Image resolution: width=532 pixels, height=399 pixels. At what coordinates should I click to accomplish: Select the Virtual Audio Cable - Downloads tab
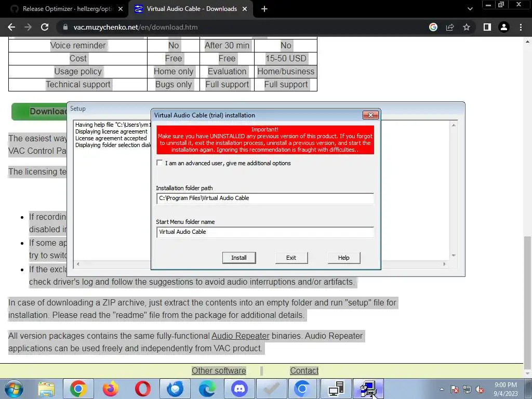pos(190,9)
